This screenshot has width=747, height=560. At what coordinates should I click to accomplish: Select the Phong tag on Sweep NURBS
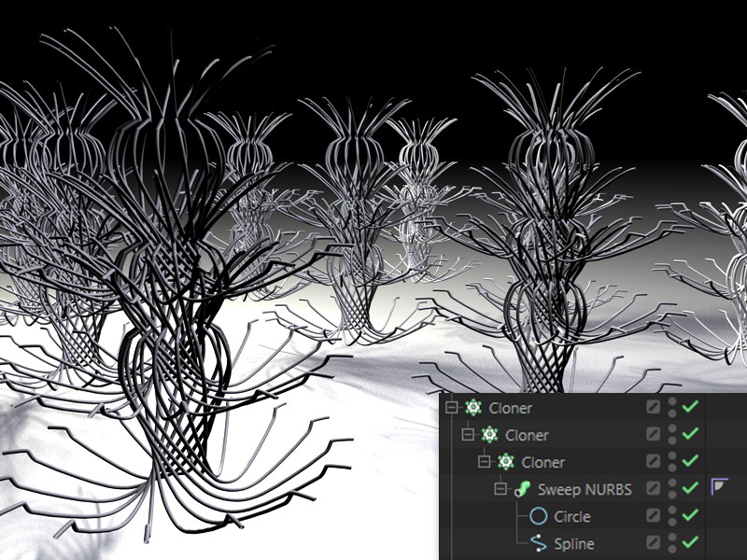coord(719,487)
